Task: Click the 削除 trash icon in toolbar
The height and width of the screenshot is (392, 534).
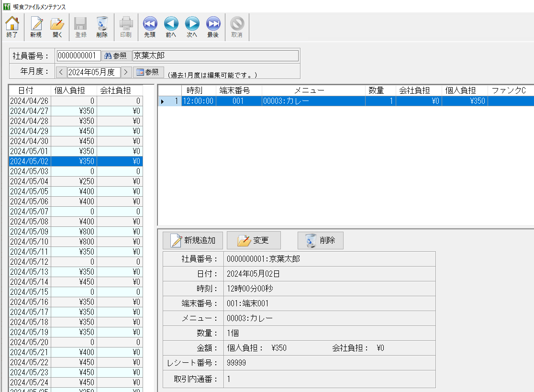Action: click(x=102, y=26)
